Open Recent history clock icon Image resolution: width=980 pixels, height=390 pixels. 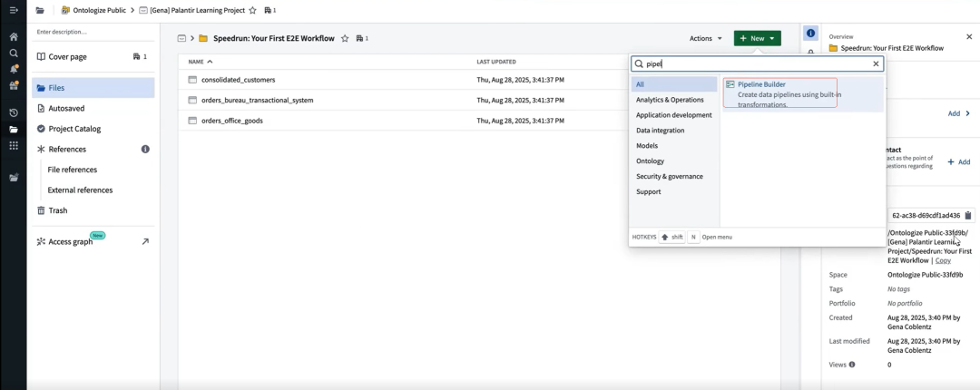13,113
